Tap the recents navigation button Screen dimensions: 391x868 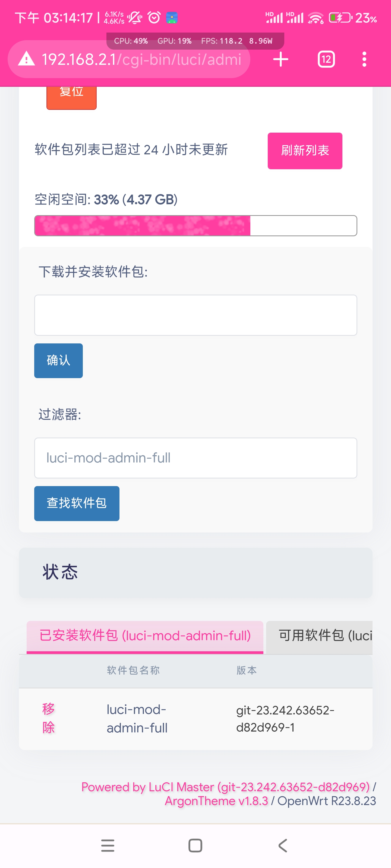tap(108, 845)
